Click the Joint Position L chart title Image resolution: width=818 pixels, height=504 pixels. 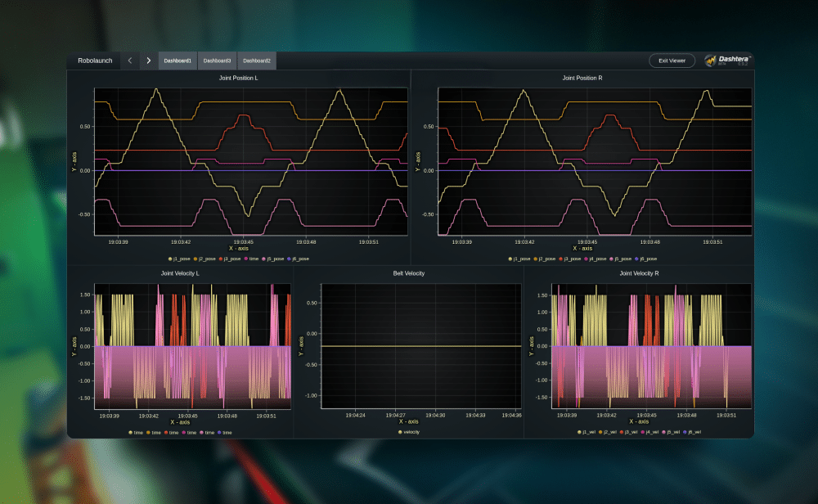238,78
